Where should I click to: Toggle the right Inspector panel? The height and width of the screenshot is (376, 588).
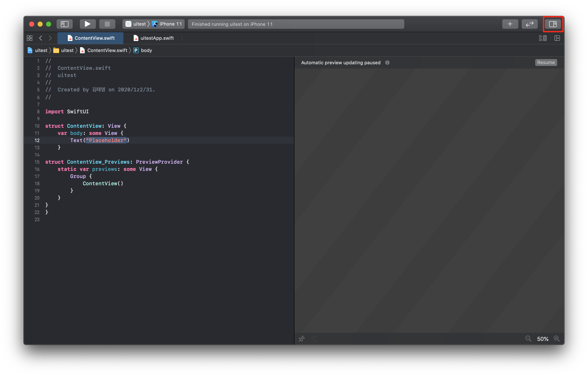click(x=553, y=24)
